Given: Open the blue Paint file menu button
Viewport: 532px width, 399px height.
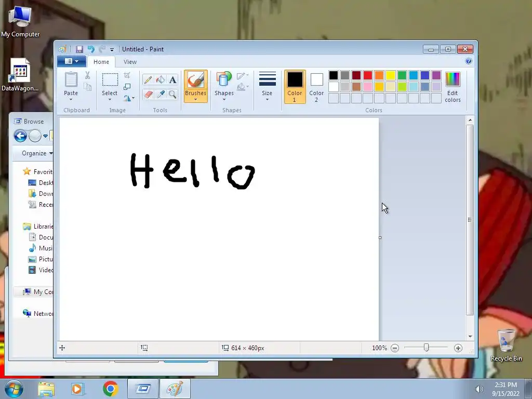Looking at the screenshot, I should point(72,61).
